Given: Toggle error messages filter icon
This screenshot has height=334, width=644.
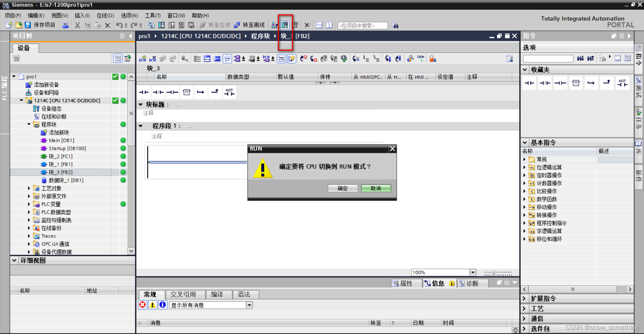Looking at the screenshot, I should [x=143, y=305].
